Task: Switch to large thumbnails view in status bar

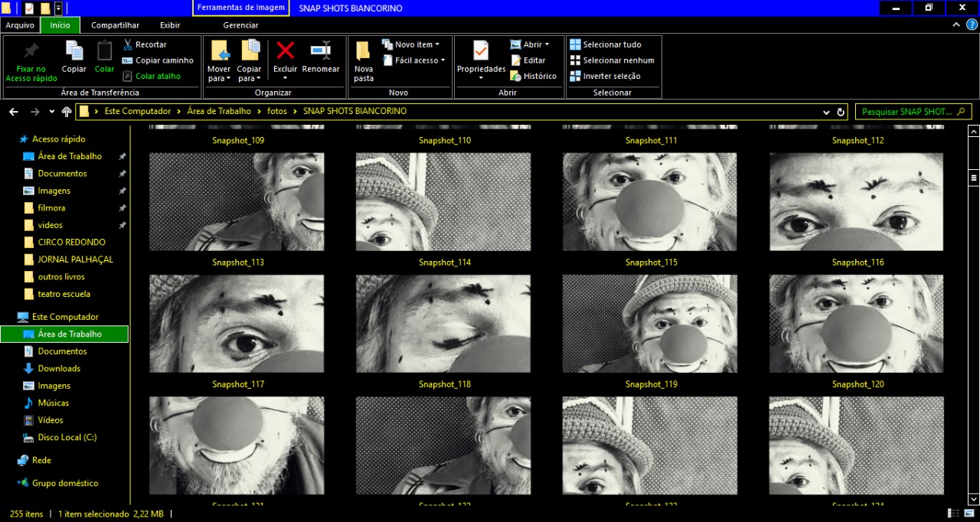Action: [969, 514]
